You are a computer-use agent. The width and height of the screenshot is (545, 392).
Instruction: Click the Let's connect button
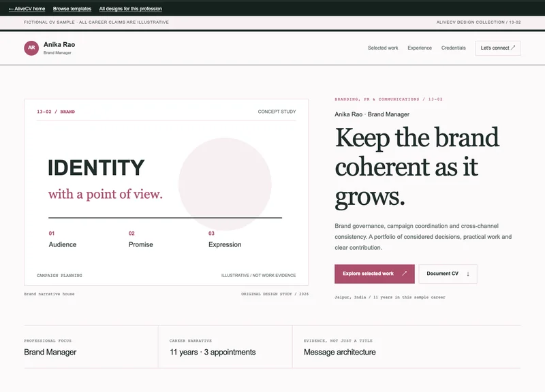(x=498, y=48)
